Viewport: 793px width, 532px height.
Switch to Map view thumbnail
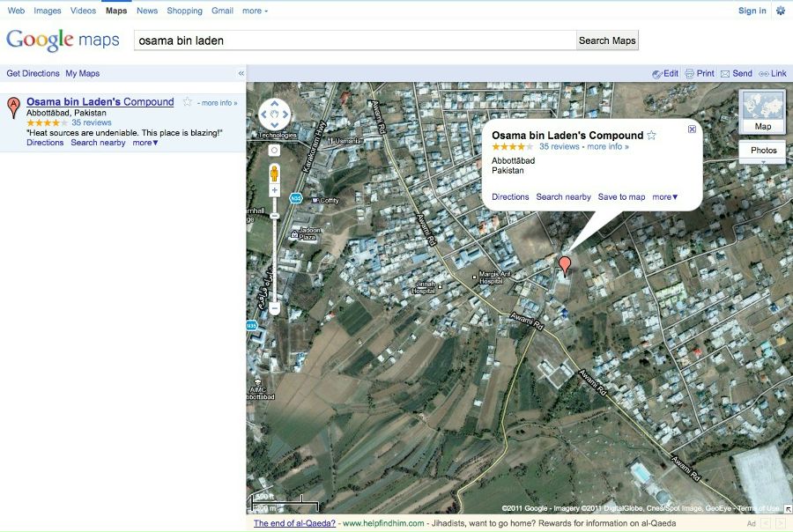click(x=763, y=111)
